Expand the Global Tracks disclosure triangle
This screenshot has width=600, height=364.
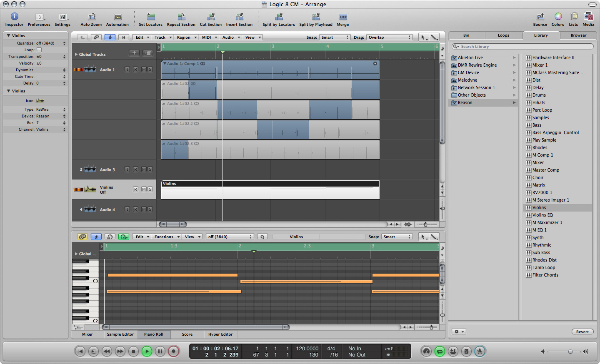click(76, 54)
